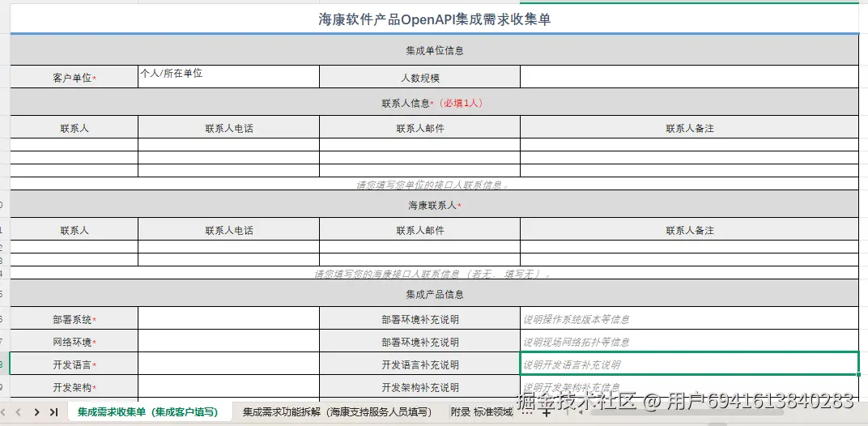
Task: Add a new sheet with the plus icon
Action: pos(547,412)
